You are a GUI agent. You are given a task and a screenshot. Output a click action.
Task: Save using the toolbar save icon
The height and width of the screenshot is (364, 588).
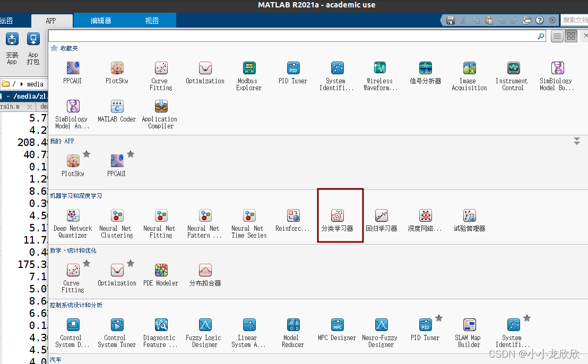[x=451, y=20]
